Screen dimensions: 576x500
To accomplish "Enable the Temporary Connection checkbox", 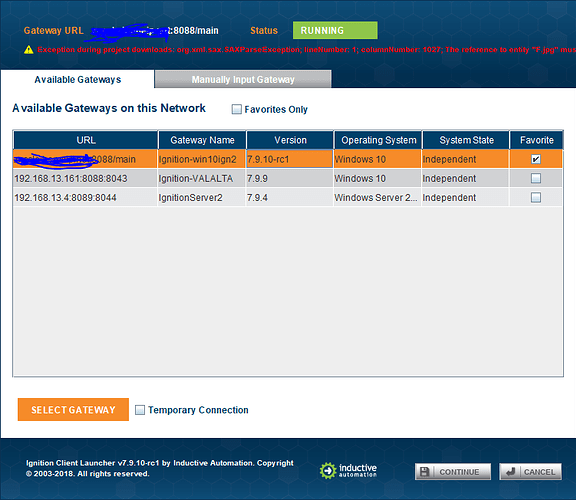I will (x=140, y=410).
